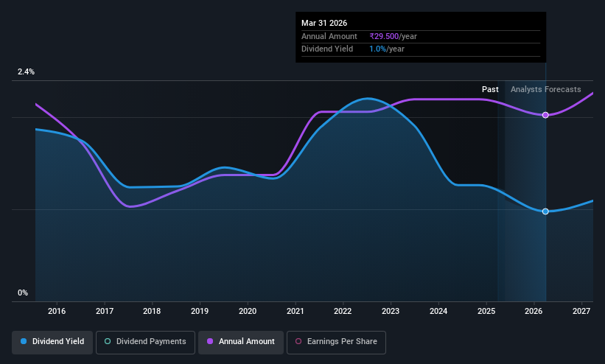Click the 2021 year axis label
Image resolution: width=605 pixels, height=364 pixels.
[x=295, y=311]
